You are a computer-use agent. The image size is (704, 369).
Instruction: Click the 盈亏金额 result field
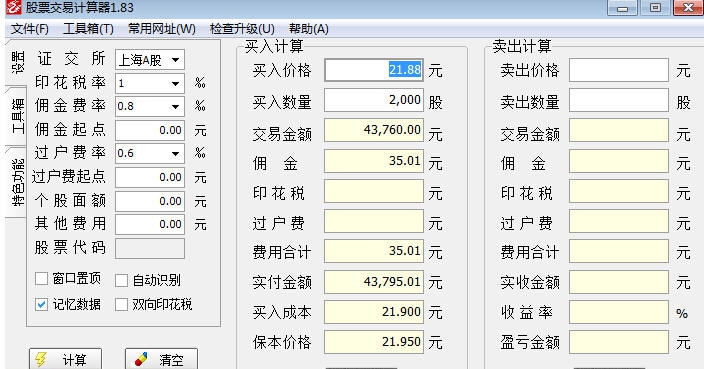[x=619, y=342]
